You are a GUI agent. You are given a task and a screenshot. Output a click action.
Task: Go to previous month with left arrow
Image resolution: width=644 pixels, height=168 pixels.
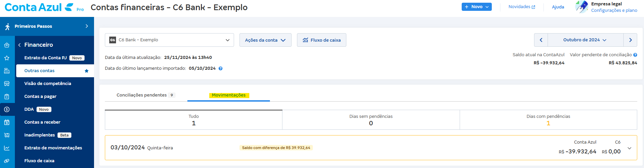pos(541,40)
